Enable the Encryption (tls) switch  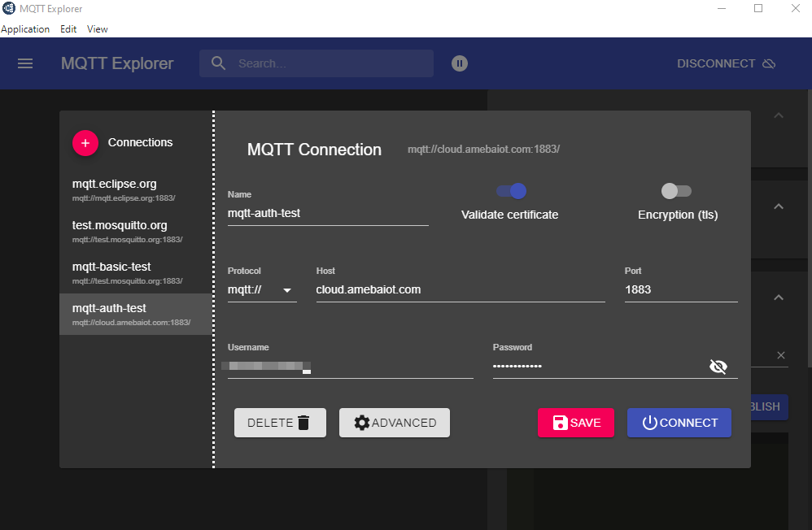676,191
